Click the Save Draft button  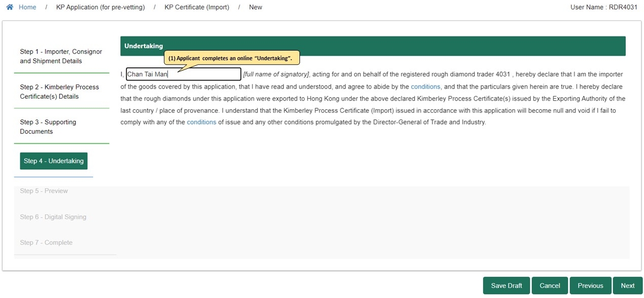pyautogui.click(x=506, y=285)
